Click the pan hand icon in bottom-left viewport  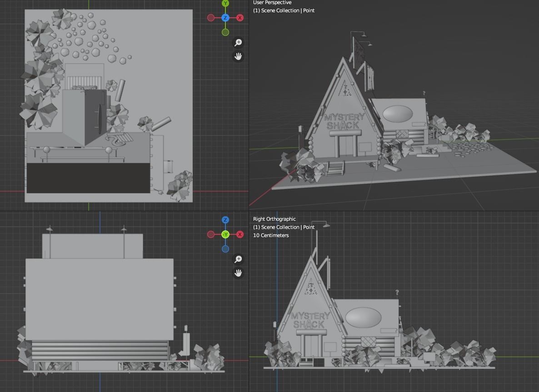coord(238,273)
